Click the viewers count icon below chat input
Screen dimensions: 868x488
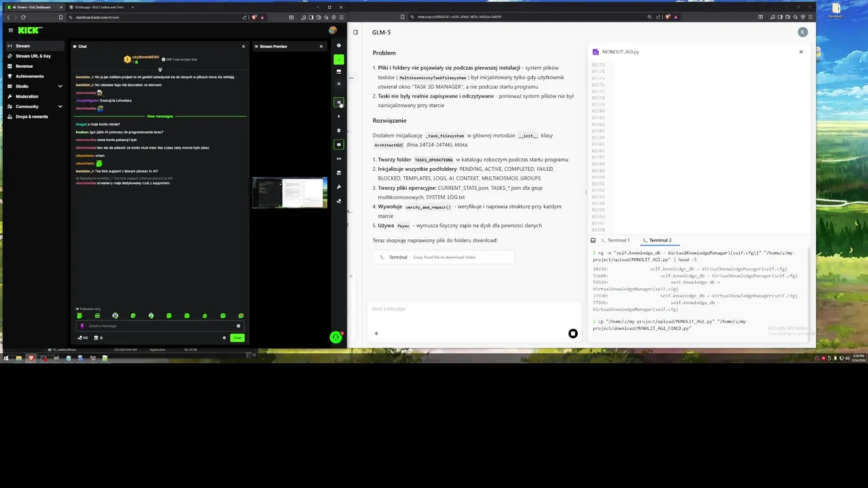83,338
